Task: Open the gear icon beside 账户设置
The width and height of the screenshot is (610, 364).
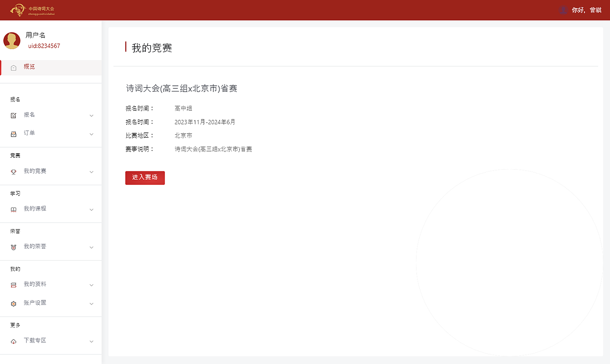Action: pyautogui.click(x=13, y=303)
